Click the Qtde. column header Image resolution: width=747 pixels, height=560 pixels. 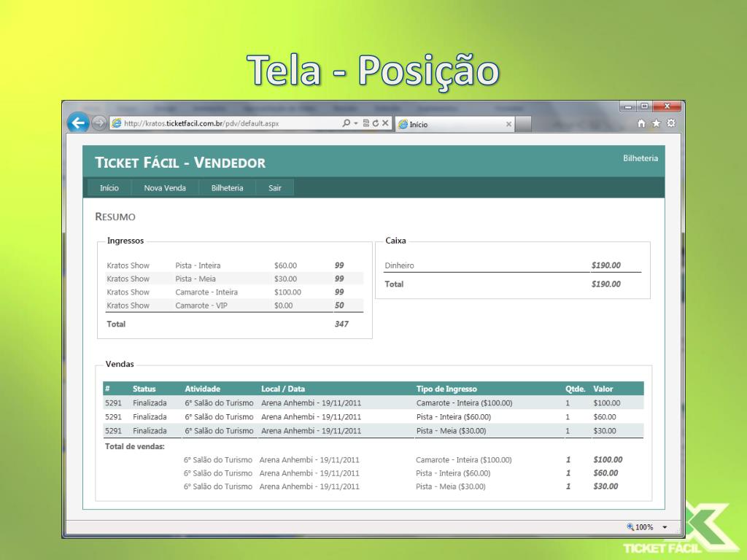coord(575,389)
